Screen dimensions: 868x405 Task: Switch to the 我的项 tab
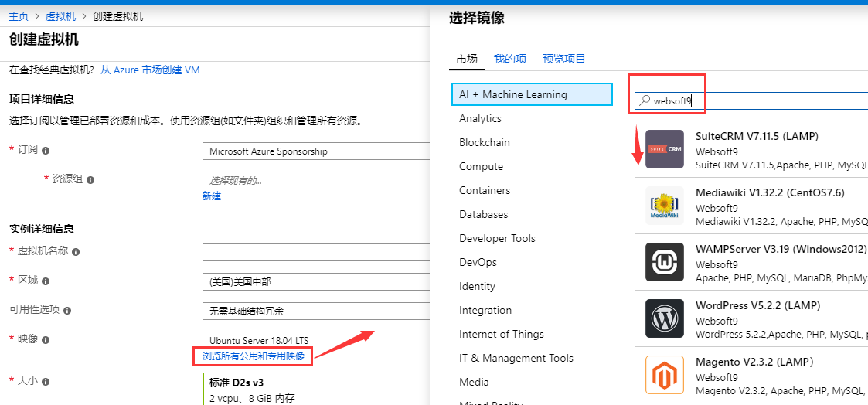pos(510,59)
